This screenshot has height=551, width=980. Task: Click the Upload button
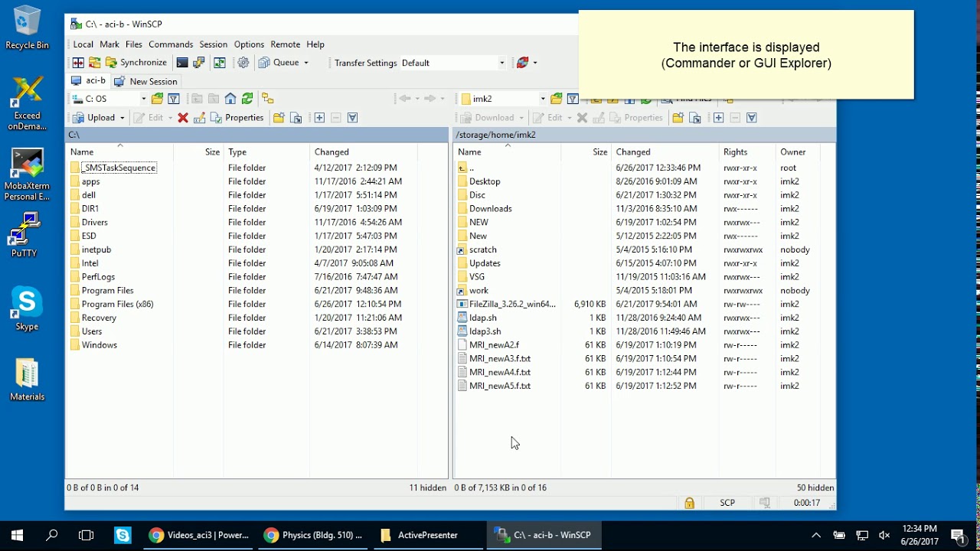(x=93, y=118)
